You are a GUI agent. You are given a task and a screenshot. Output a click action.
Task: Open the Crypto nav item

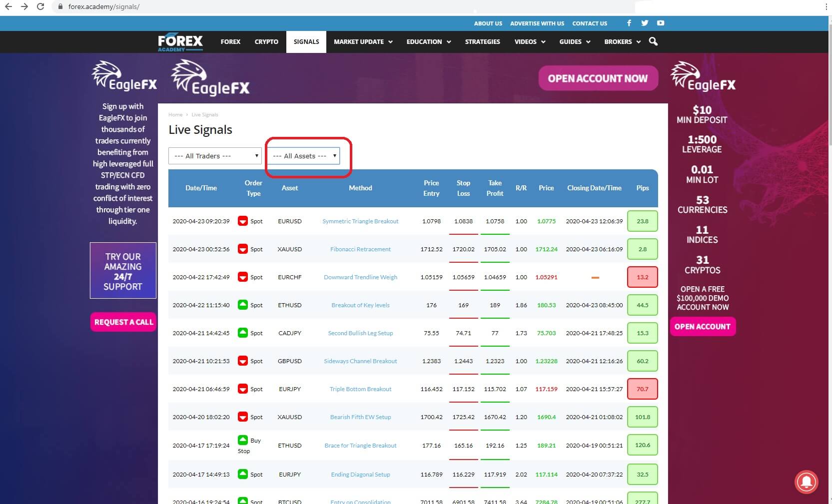[x=266, y=42]
